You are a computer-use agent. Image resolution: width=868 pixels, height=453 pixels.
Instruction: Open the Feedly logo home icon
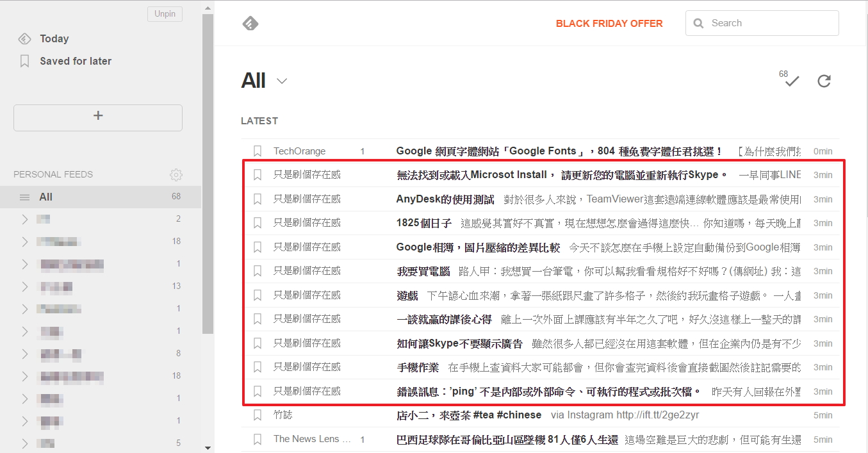[x=250, y=24]
